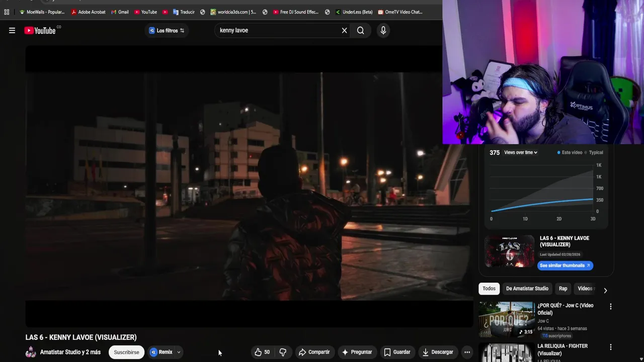
Task: Click the 375 views count
Action: click(x=495, y=153)
